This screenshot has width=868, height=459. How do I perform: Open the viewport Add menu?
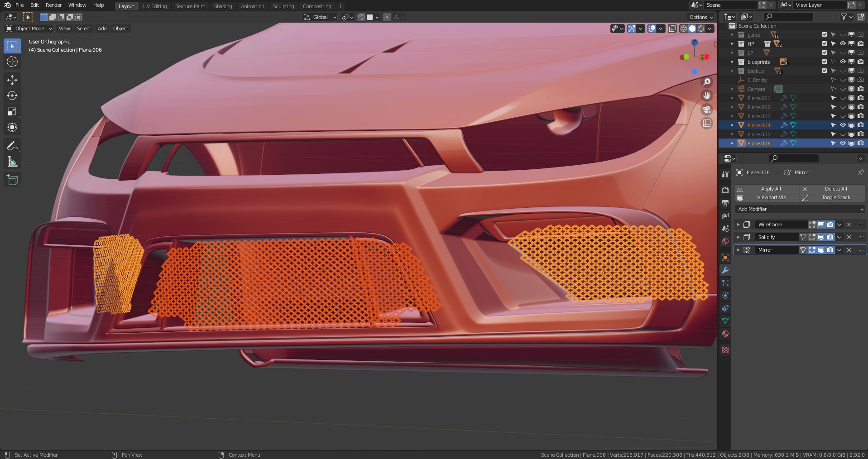click(102, 29)
